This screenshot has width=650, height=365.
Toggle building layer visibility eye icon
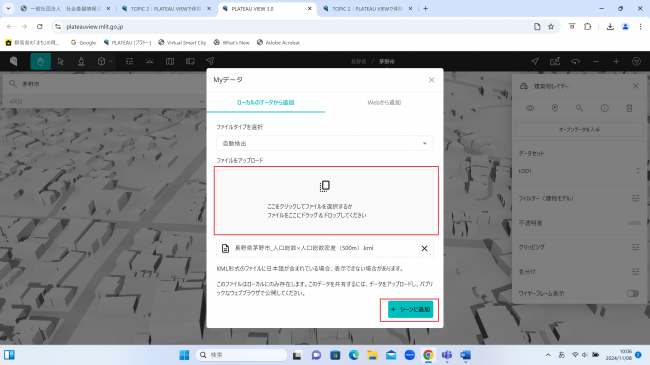530,108
